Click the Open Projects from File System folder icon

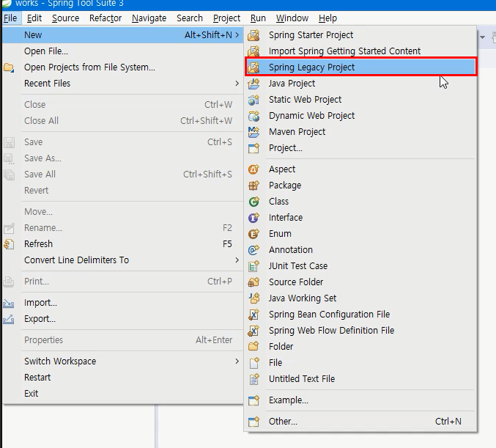point(9,67)
